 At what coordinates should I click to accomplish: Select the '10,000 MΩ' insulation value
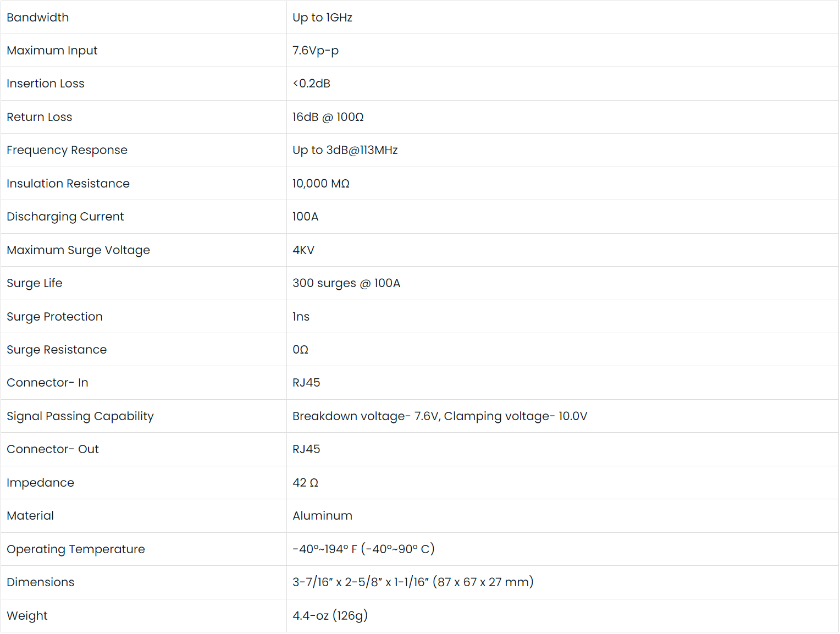pos(321,184)
